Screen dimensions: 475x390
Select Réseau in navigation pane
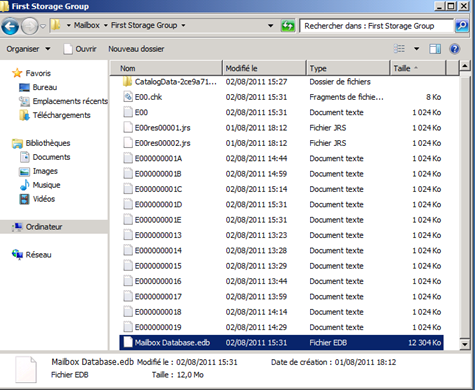[x=38, y=255]
